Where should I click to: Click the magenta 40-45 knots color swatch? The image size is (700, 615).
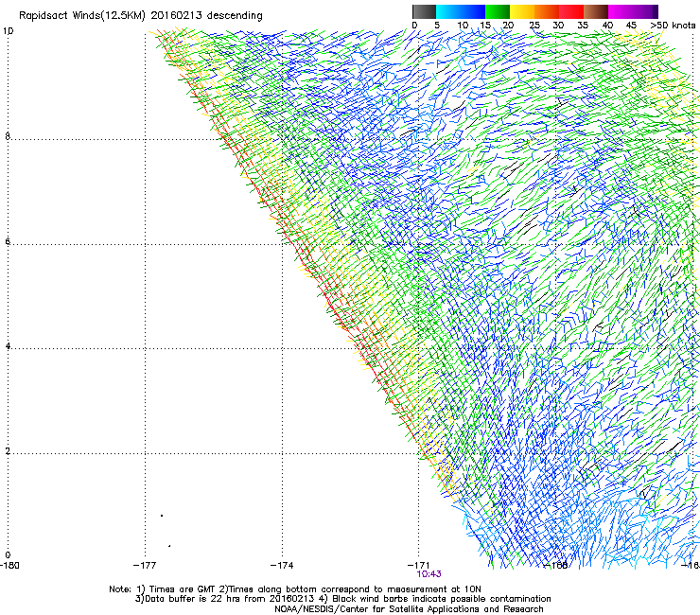click(x=621, y=11)
